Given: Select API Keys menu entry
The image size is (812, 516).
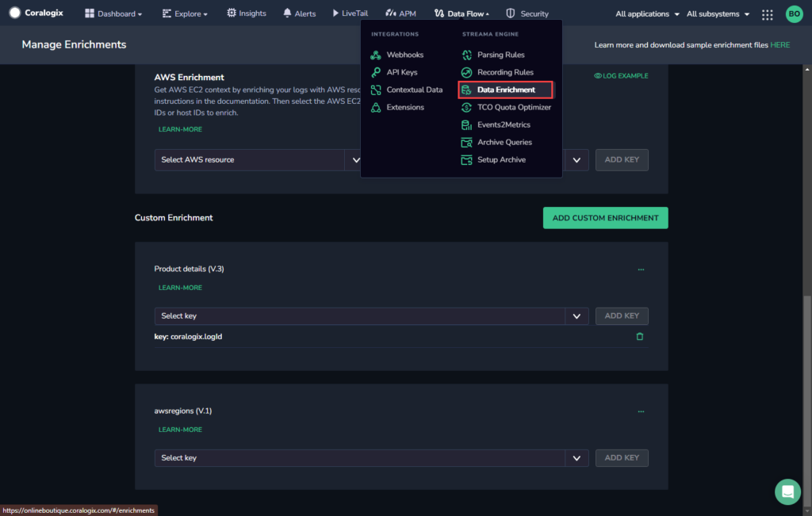Looking at the screenshot, I should click(x=402, y=72).
